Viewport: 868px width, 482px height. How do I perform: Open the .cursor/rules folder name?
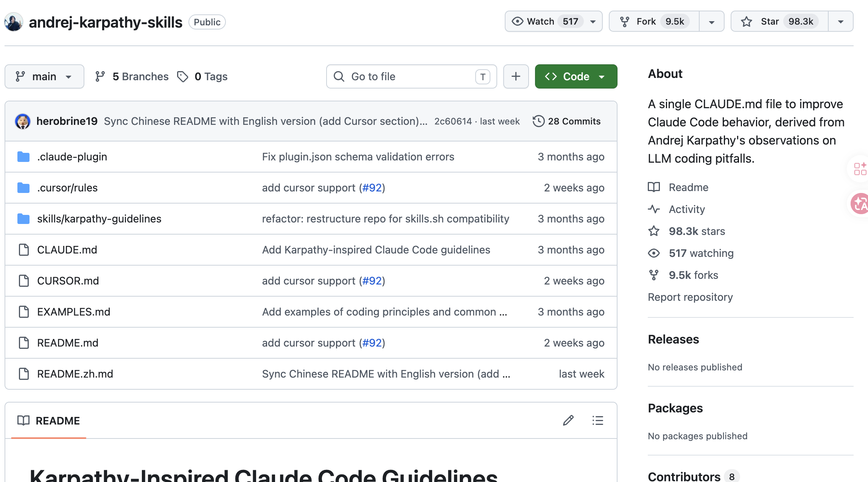(67, 188)
